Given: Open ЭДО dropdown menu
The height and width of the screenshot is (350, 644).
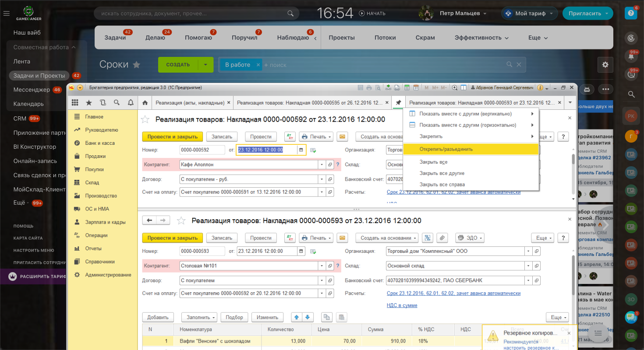Looking at the screenshot, I should point(470,238).
